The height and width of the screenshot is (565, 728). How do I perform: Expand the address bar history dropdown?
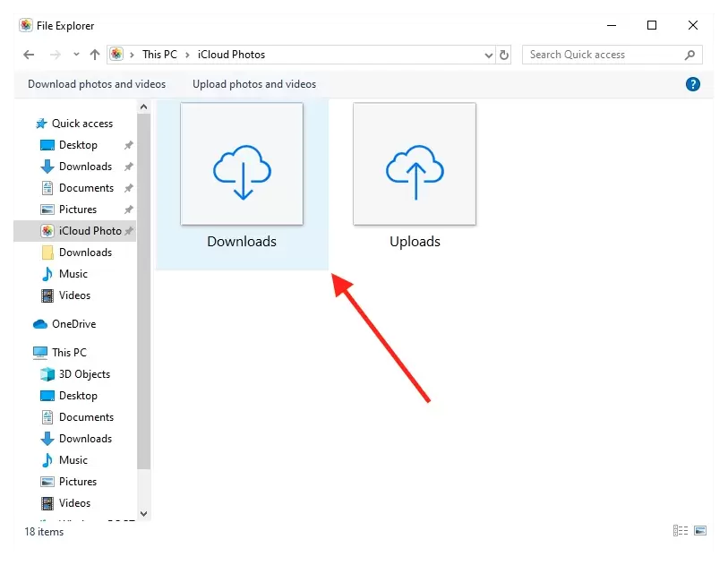coord(487,55)
